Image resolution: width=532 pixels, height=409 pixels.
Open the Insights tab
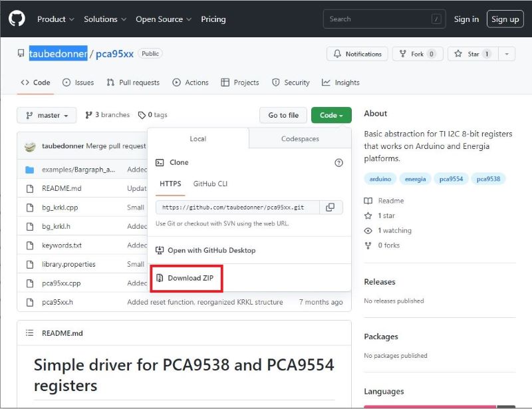tap(340, 82)
